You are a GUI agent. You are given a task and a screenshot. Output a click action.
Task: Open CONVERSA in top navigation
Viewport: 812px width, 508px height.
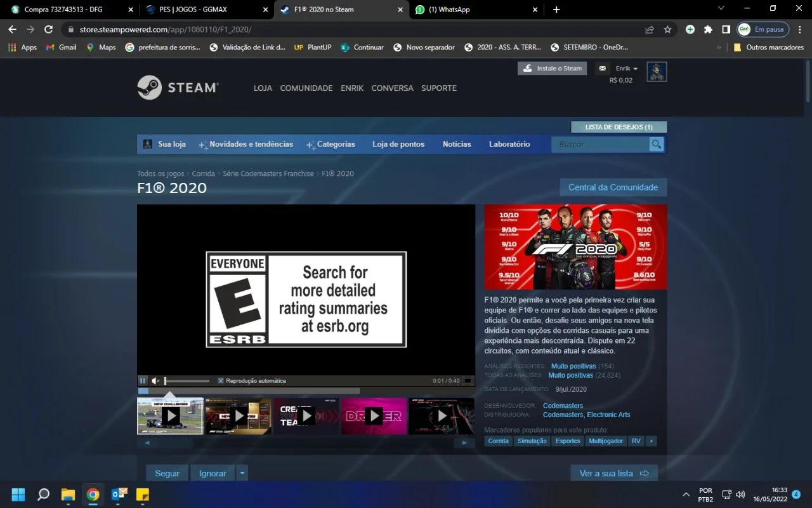(392, 88)
